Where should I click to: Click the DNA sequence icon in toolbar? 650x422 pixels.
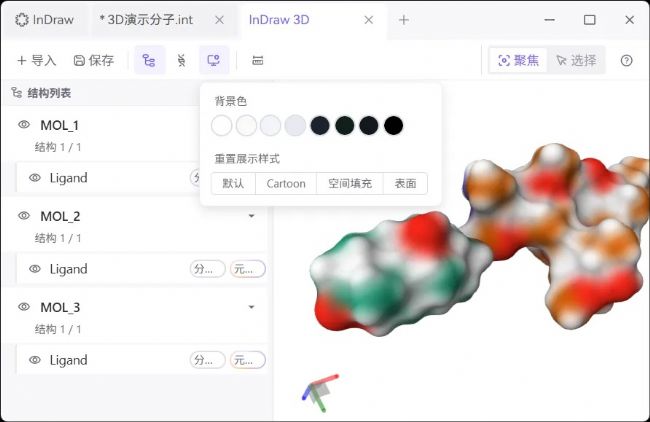click(x=181, y=61)
